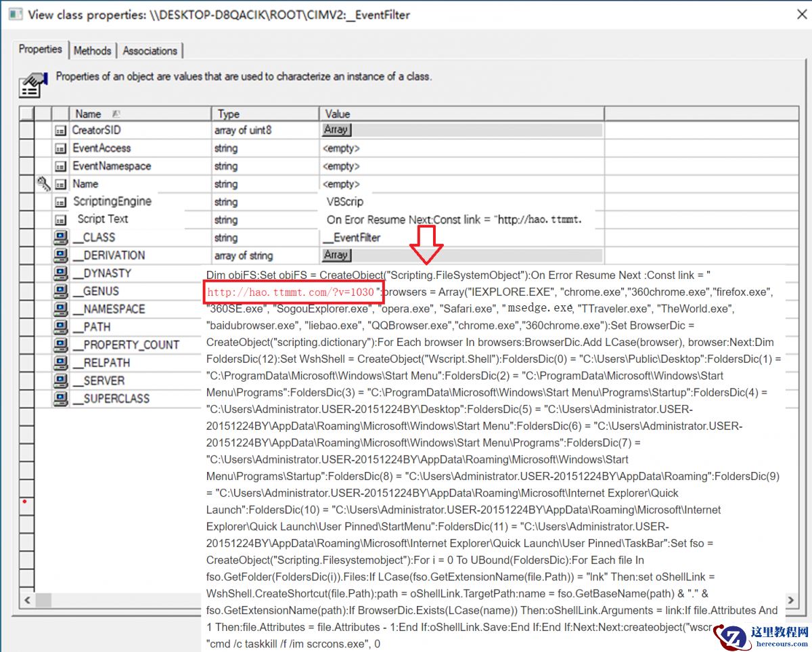Click the Type column header
Viewport: 812px width, 652px height.
click(265, 114)
